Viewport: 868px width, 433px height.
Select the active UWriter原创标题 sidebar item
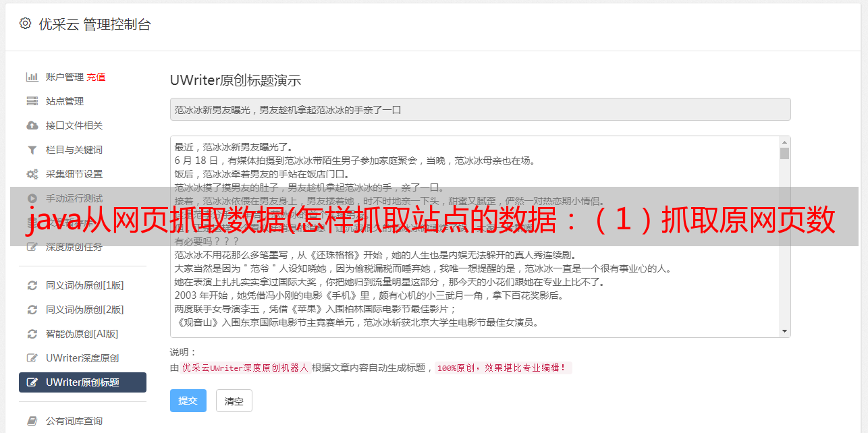82,382
